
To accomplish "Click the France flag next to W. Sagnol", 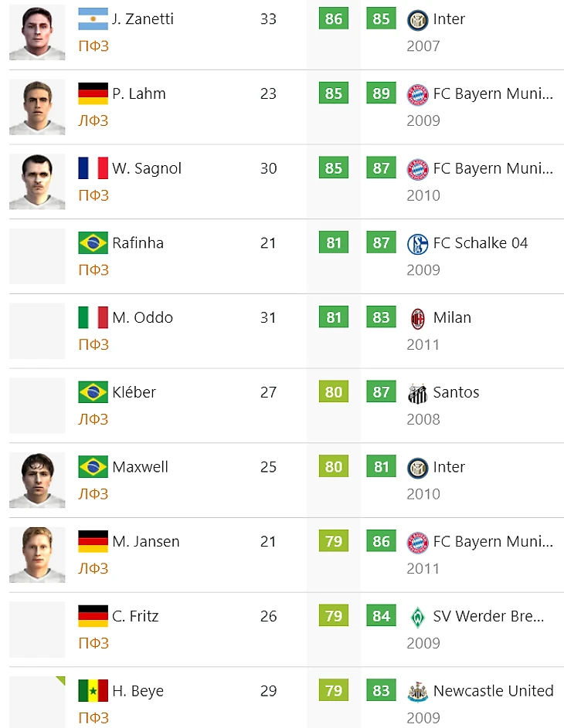I will (93, 168).
